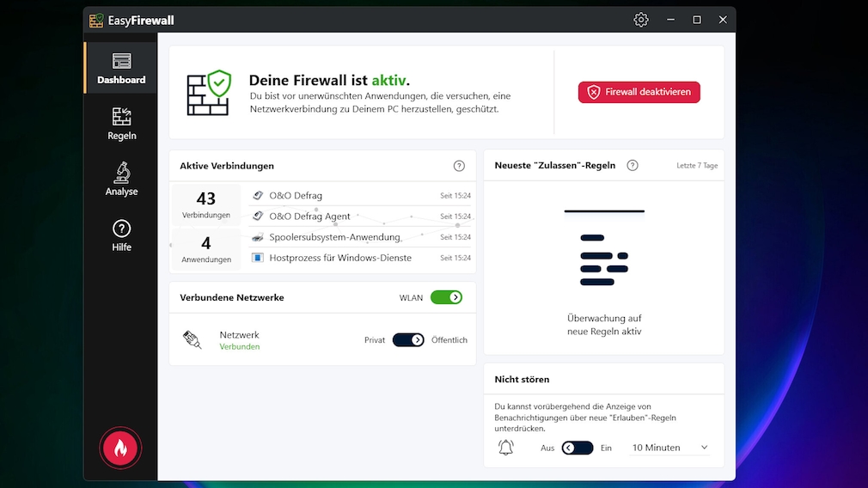Viewport: 868px width, 488px height.
Task: Click the 43 Verbindungen counter tile
Action: (206, 204)
